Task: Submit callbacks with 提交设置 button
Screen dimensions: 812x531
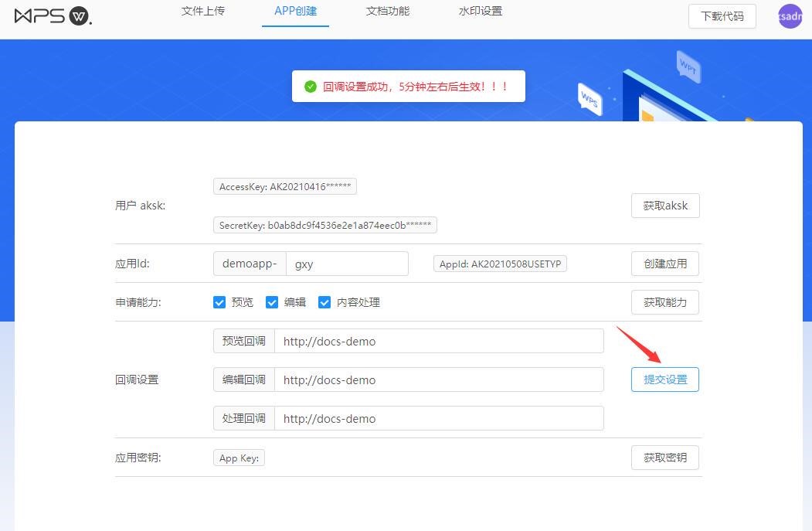Action: tap(665, 380)
